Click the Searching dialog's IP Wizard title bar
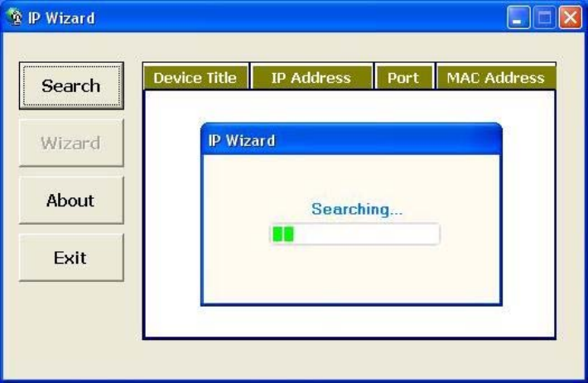The image size is (588, 383). (351, 140)
